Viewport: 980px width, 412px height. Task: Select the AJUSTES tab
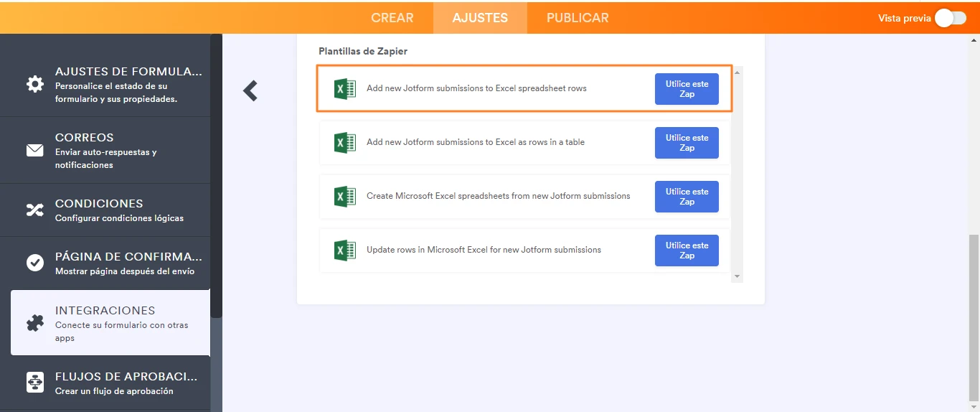[480, 18]
